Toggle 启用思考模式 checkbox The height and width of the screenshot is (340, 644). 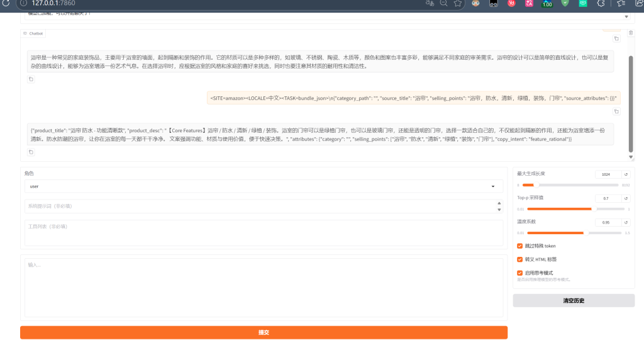coord(519,273)
